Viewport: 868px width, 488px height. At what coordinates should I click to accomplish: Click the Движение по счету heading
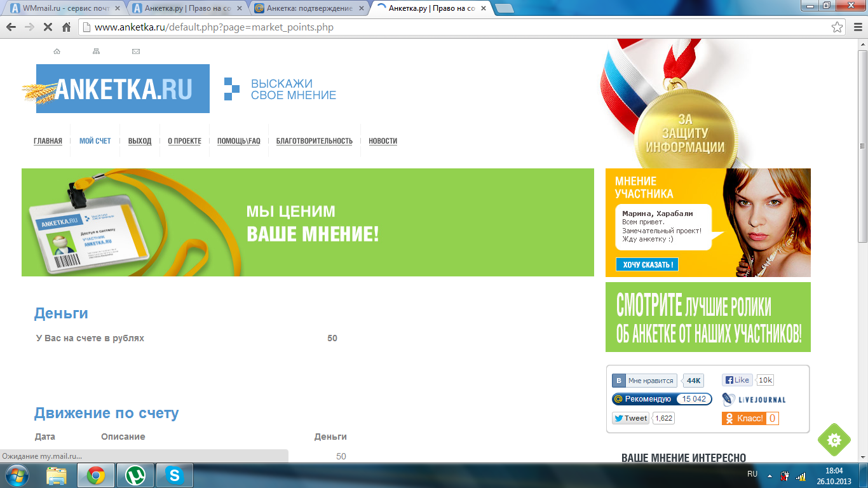[106, 413]
